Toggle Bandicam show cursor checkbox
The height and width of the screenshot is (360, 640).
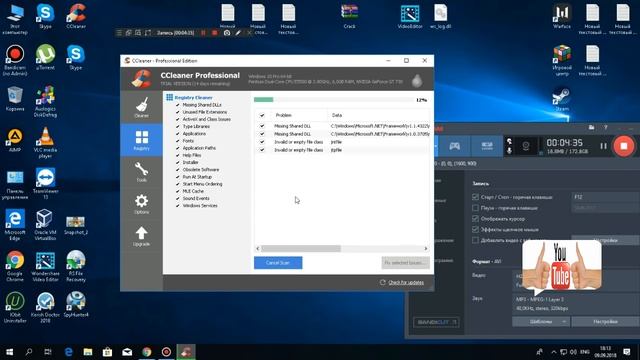[x=475, y=219]
